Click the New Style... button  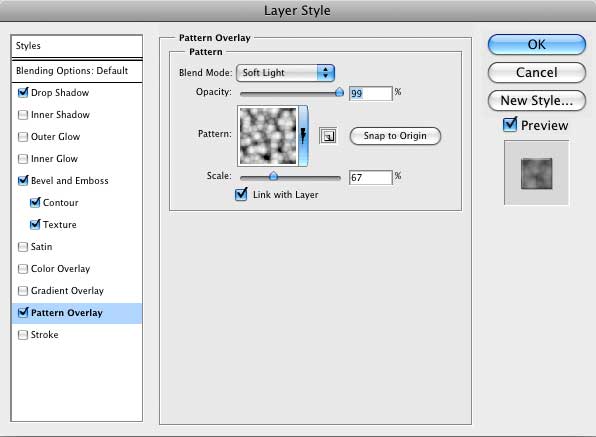(536, 101)
